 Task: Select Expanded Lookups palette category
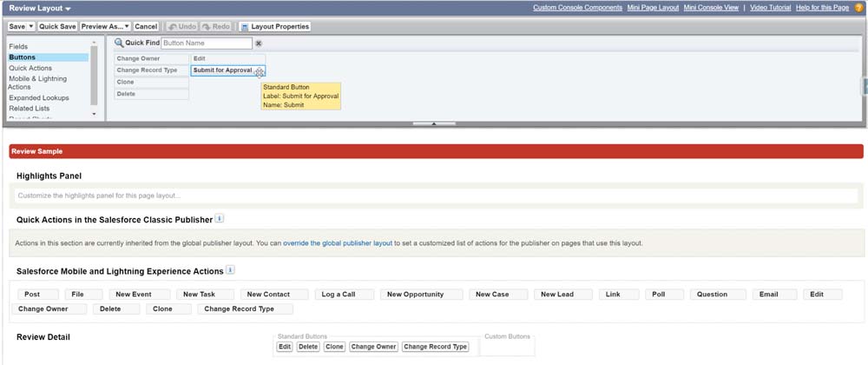39,97
